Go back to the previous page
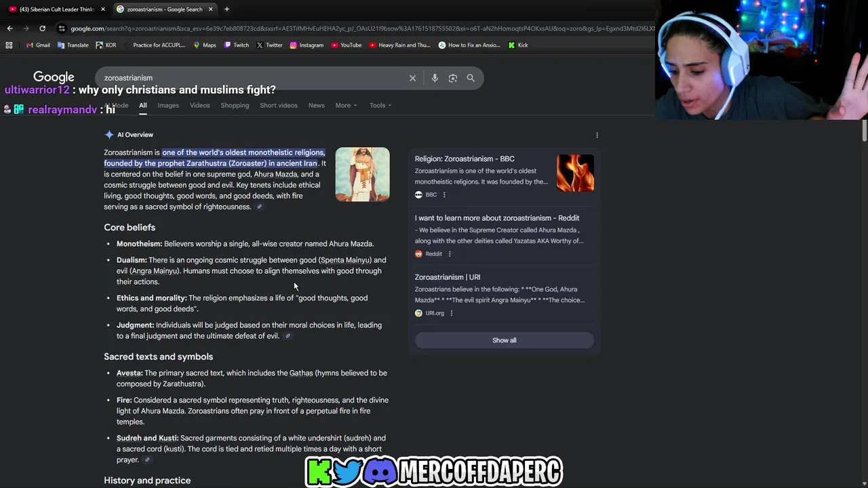The height and width of the screenshot is (488, 868). point(9,28)
